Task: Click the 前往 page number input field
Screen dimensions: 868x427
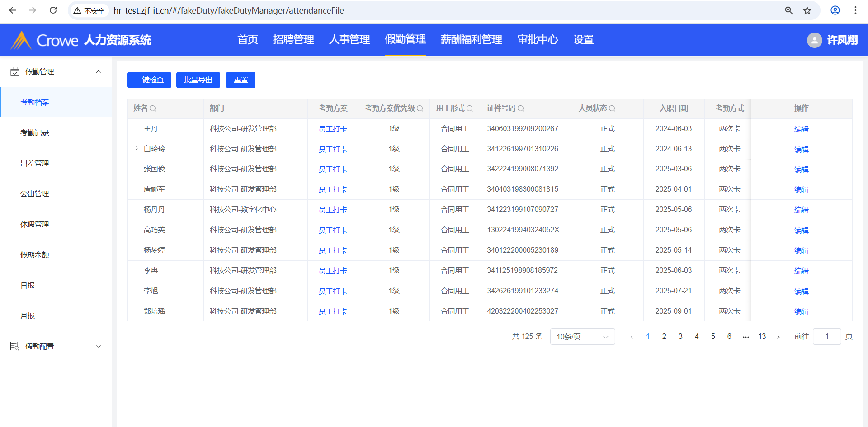Action: [826, 337]
